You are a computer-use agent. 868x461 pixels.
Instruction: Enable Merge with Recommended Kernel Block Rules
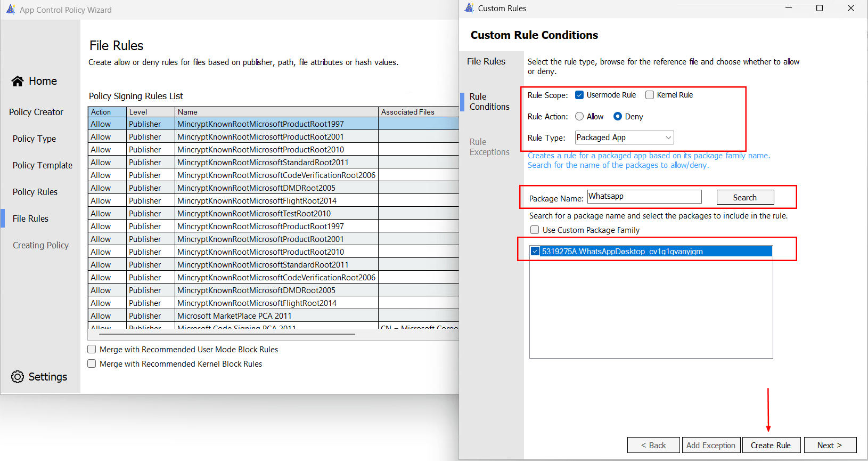pyautogui.click(x=92, y=363)
